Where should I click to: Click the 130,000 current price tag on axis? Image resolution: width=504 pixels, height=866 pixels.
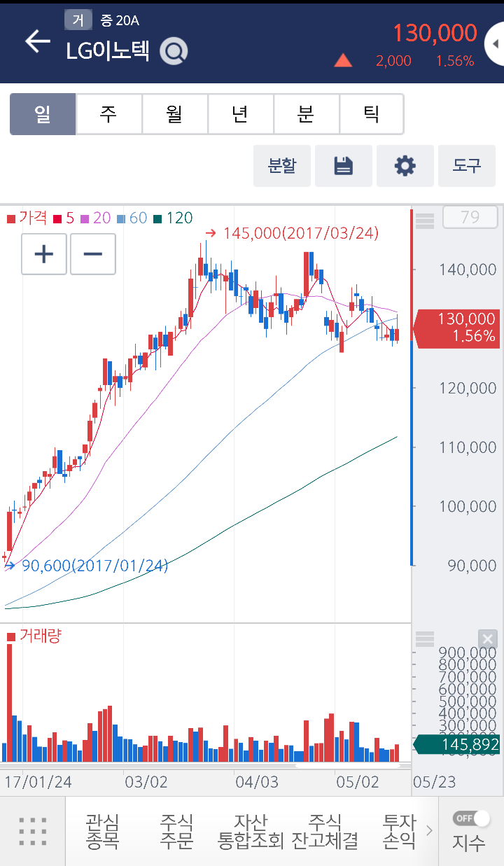pos(458,328)
